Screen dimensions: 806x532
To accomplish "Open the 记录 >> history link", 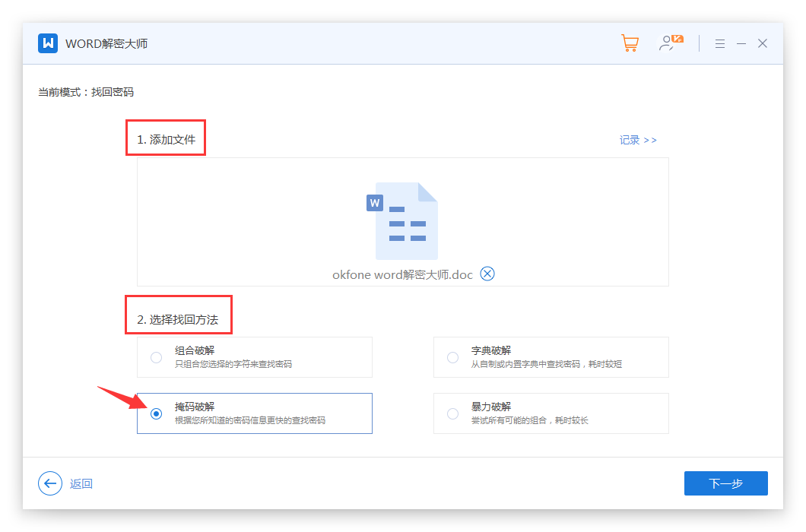I will (x=638, y=140).
